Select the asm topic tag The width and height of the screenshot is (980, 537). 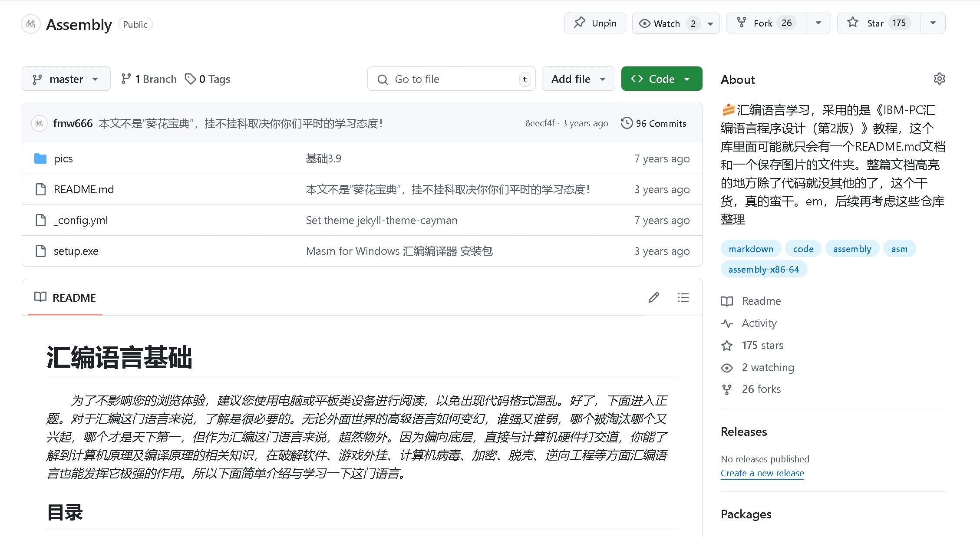coord(899,249)
